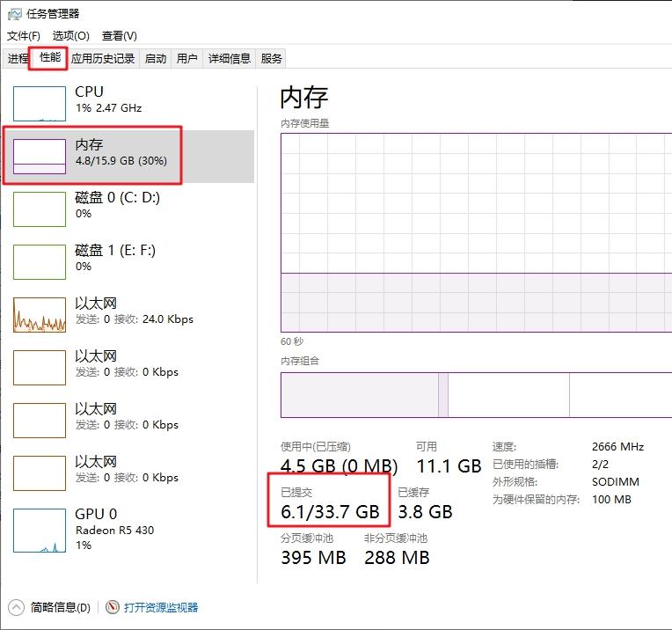Click the resource monitor icon
Screen dimensions: 672x630
tap(113, 607)
